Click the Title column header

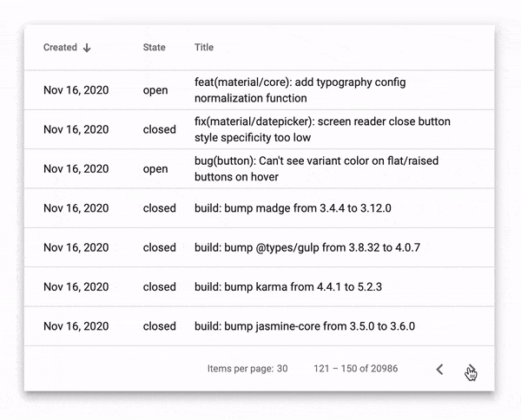tap(204, 48)
